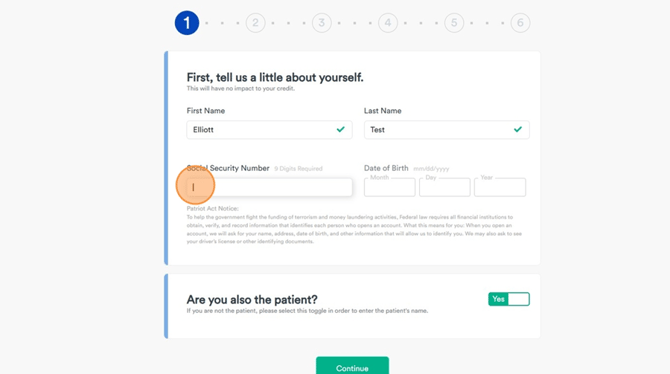Click step 1 circle in progress tracker
This screenshot has height=374, width=670.
point(187,23)
